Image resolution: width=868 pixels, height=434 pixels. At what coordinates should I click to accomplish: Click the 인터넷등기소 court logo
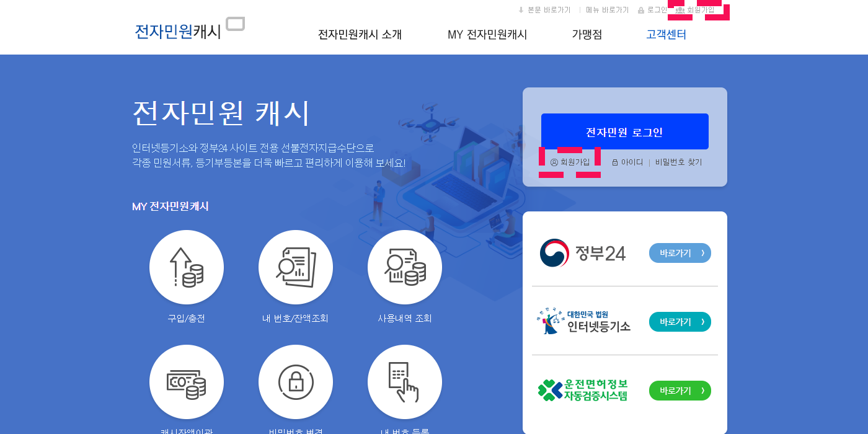click(583, 322)
